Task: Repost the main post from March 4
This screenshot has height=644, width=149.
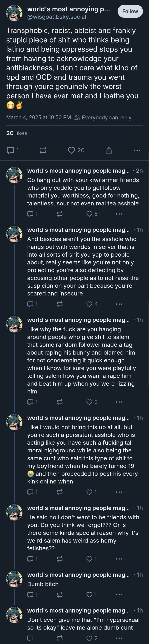Action: click(x=43, y=150)
